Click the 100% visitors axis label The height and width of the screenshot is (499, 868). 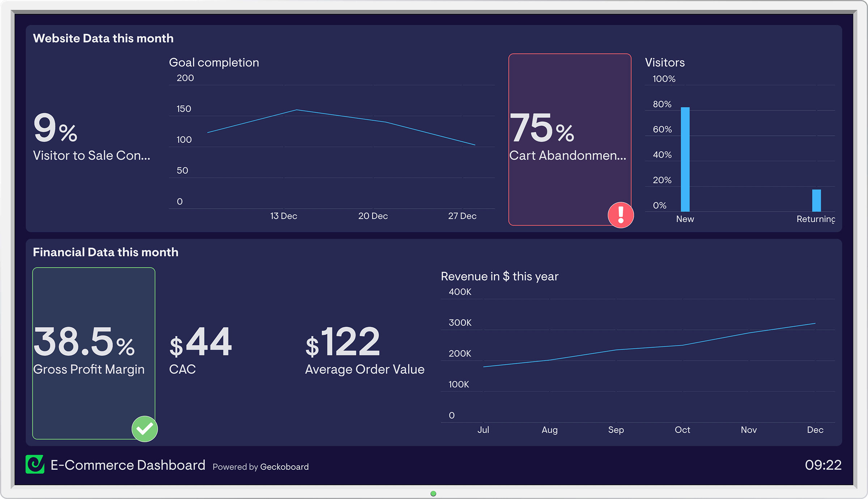click(664, 79)
